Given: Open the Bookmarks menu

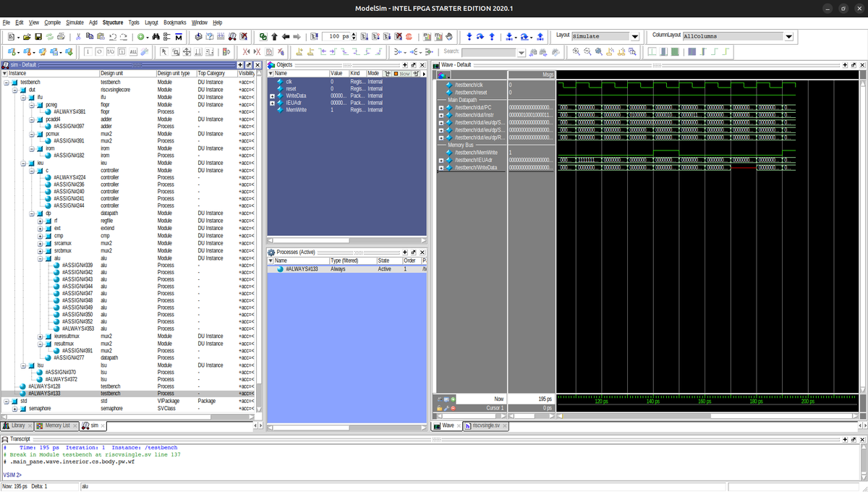Looking at the screenshot, I should 175,22.
